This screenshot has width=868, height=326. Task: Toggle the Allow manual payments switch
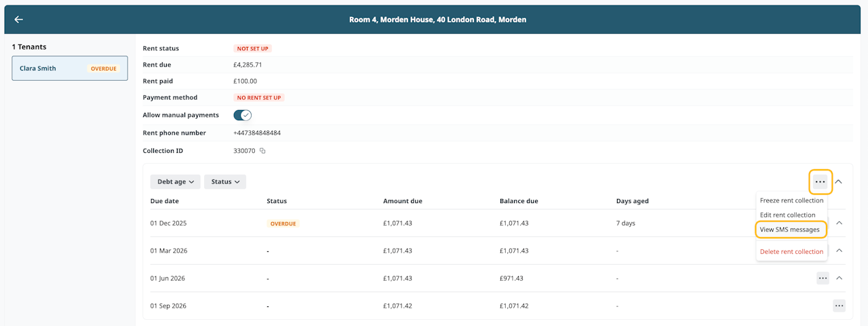pyautogui.click(x=242, y=115)
